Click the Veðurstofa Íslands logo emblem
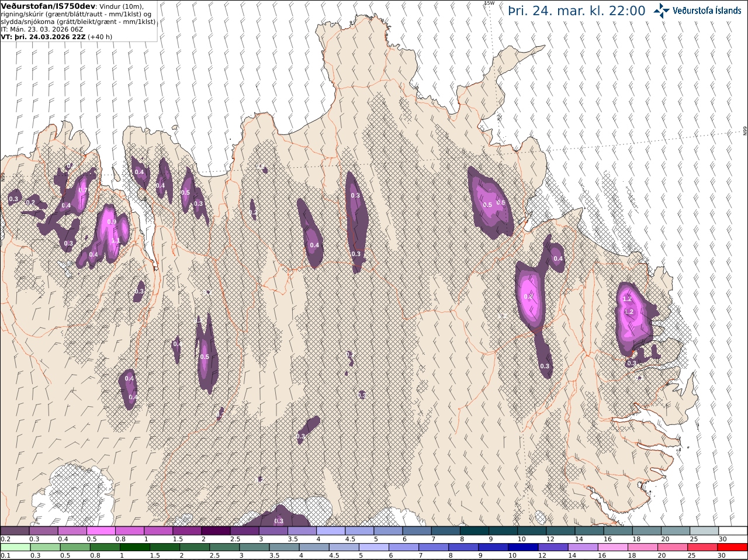The width and height of the screenshot is (748, 560). tap(662, 10)
